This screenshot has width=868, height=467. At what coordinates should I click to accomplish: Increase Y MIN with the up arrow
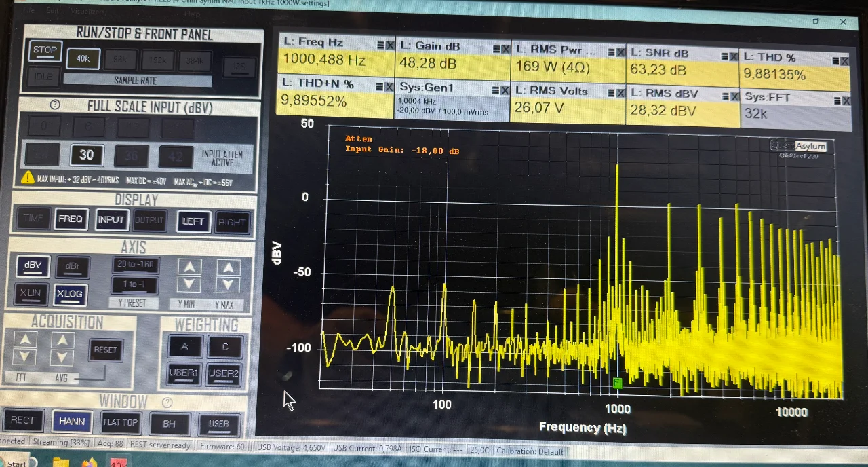(189, 267)
